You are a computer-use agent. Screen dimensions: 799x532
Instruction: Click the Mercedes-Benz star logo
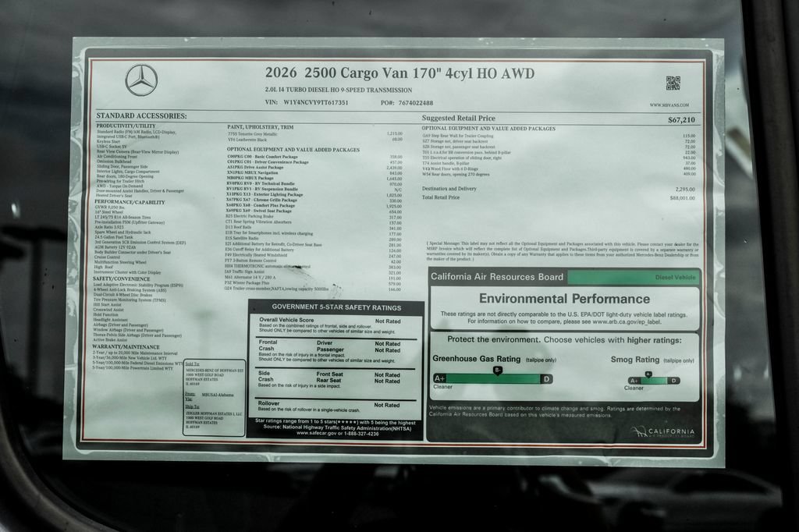141,80
